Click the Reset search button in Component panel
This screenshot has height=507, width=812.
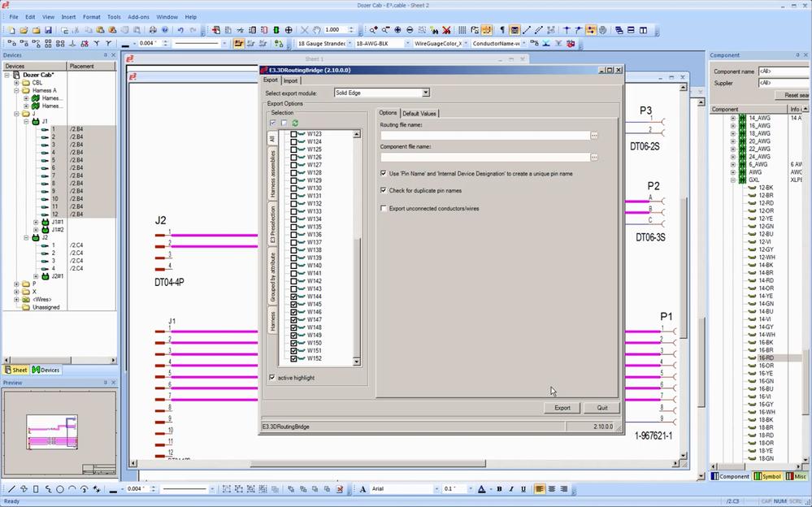click(792, 95)
